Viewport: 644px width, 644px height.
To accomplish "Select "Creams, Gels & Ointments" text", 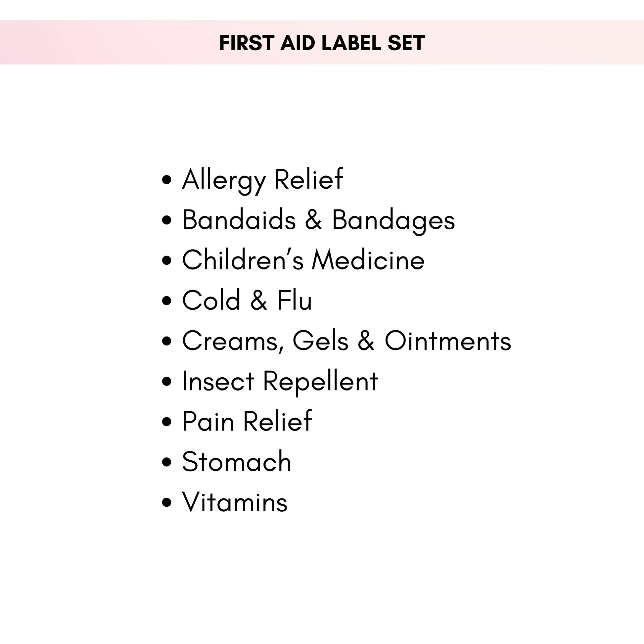I will (x=346, y=341).
